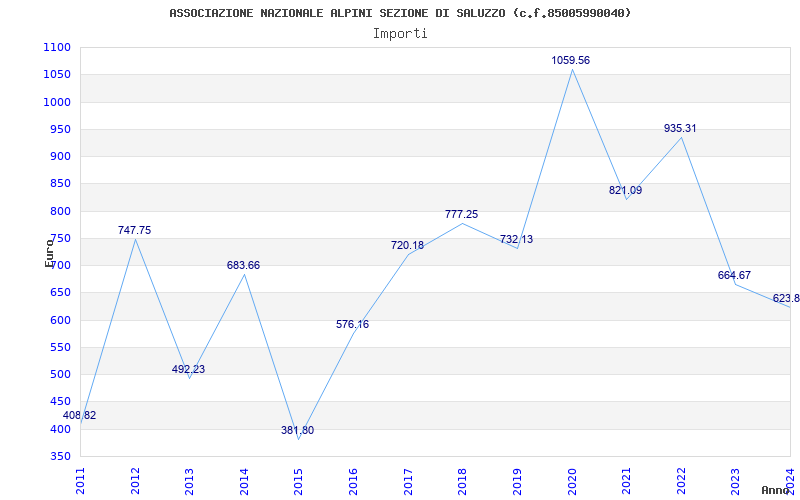Click the 350 y-axis tick label

pos(61,456)
